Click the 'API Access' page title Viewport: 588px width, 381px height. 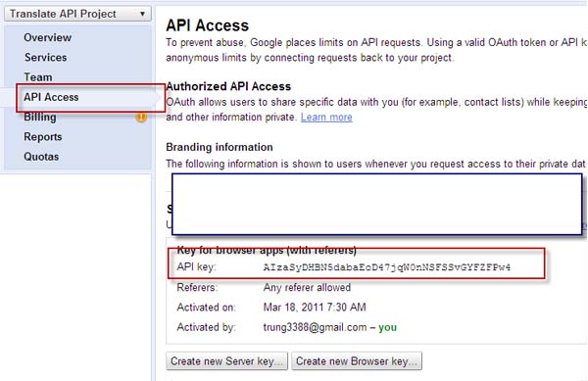tap(208, 25)
